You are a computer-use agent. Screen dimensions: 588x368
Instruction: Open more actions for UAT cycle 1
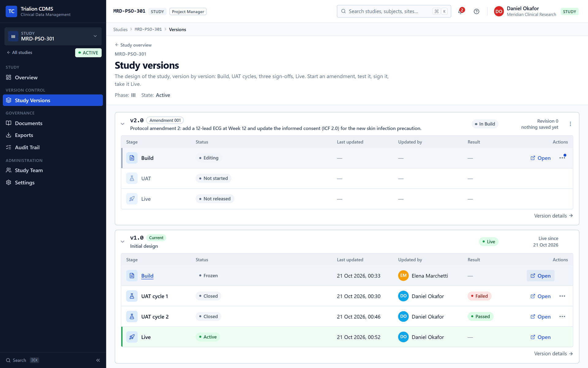tap(562, 296)
